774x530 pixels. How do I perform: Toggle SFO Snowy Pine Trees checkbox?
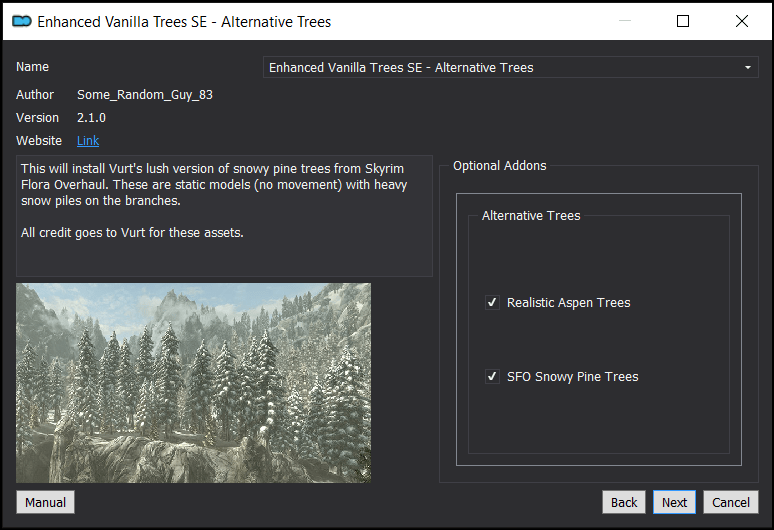point(492,377)
